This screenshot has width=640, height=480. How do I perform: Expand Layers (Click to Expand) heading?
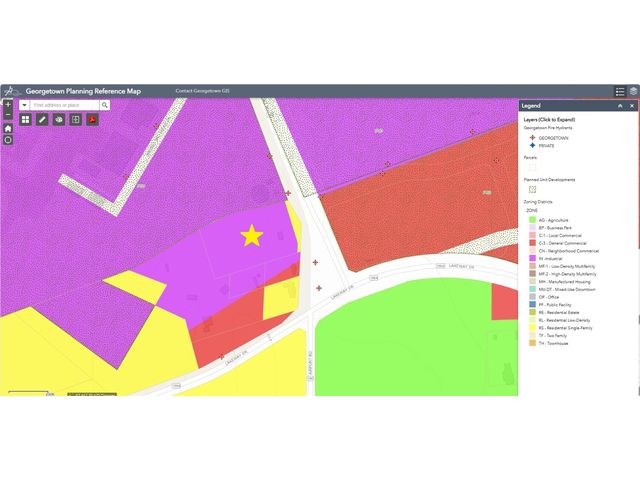(550, 118)
